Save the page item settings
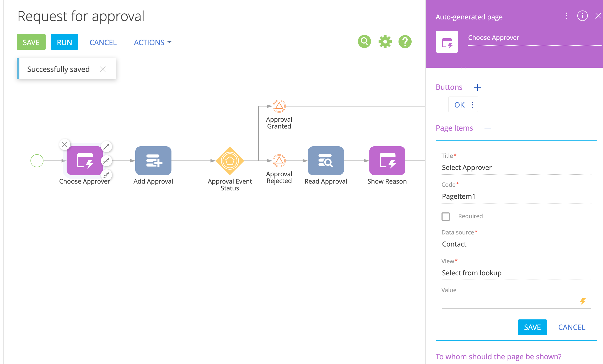This screenshot has width=603, height=364. [532, 327]
